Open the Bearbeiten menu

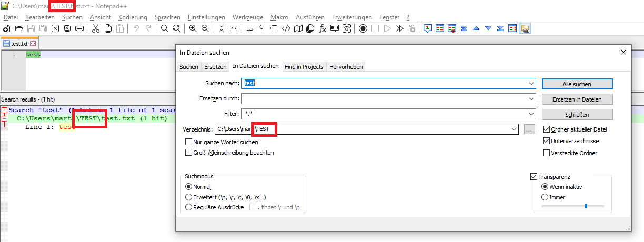tap(40, 17)
